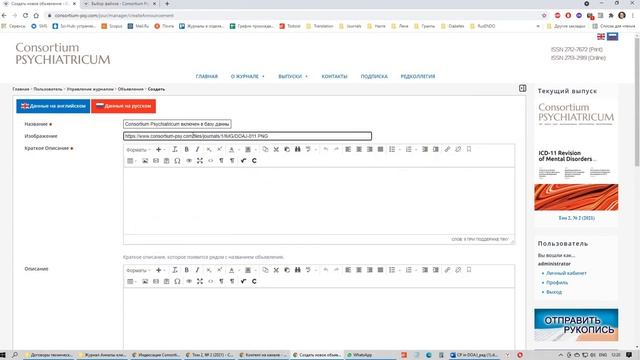Screen dimensions: 640x360
Task: Preview the short description content
Action: pyautogui.click(x=189, y=161)
